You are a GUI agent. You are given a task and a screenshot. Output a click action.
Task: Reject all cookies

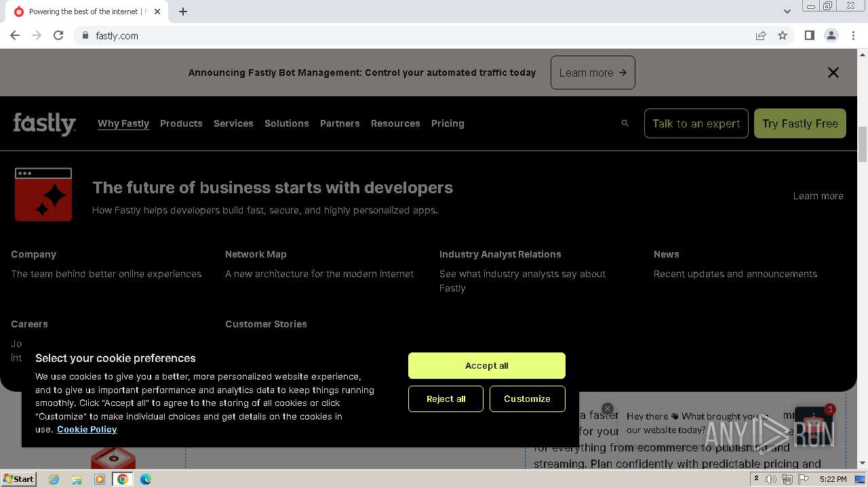pos(446,399)
